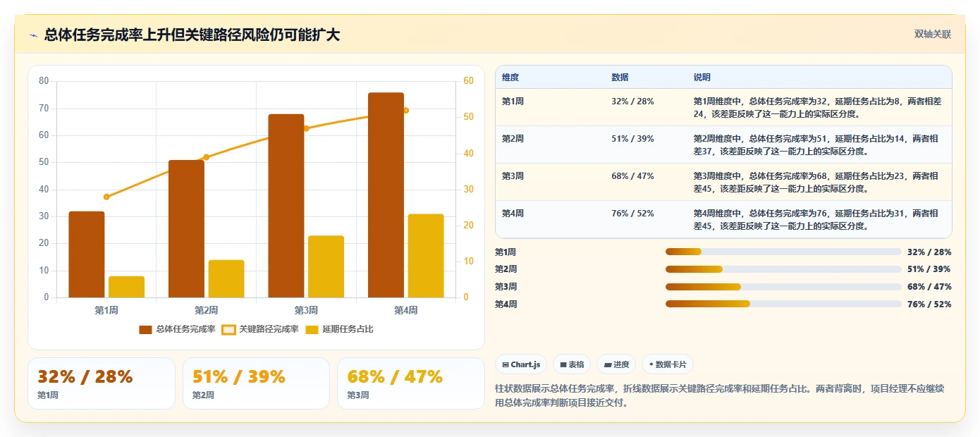Toggle the 总体任务完成率 legend item
Image resolution: width=980 pixels, height=437 pixels.
tap(177, 329)
